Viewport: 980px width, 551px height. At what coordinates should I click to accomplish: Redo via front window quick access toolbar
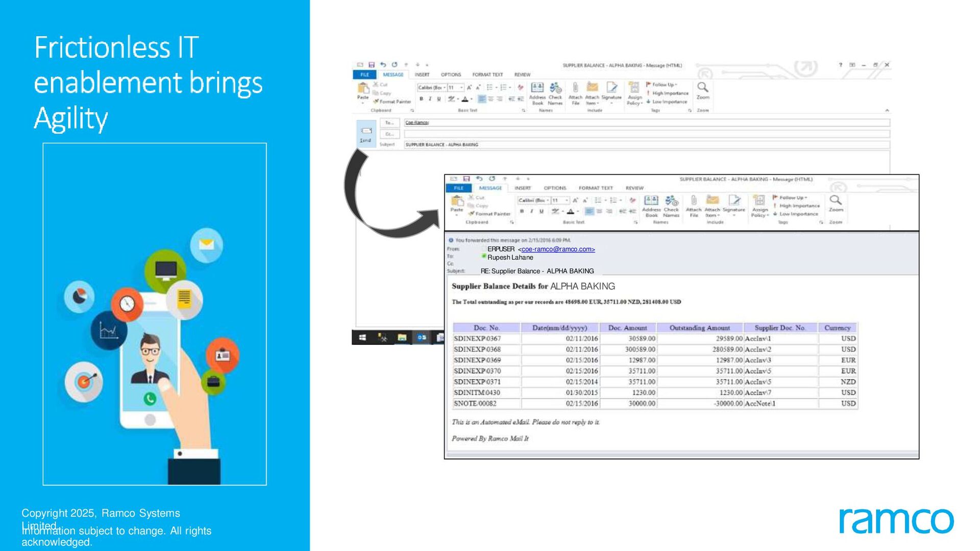[x=492, y=179]
